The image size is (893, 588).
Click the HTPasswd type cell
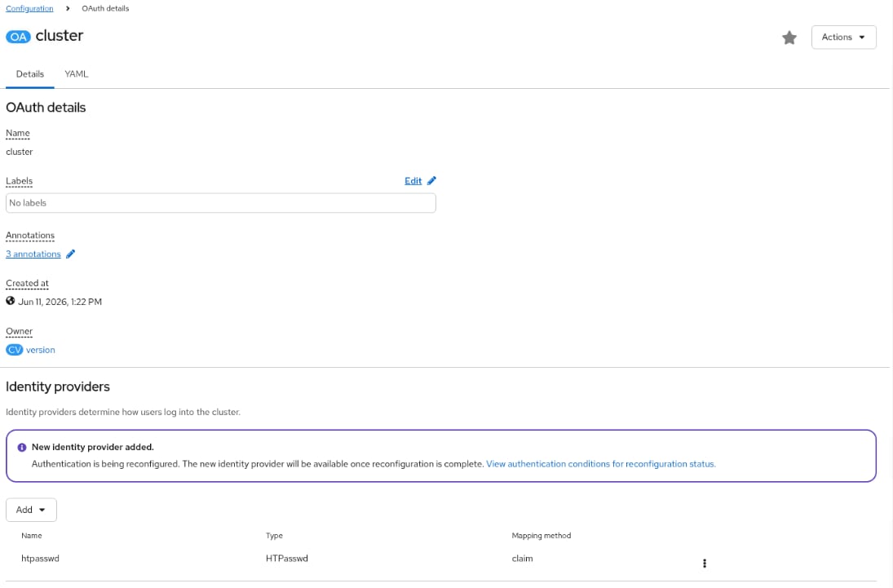point(287,559)
